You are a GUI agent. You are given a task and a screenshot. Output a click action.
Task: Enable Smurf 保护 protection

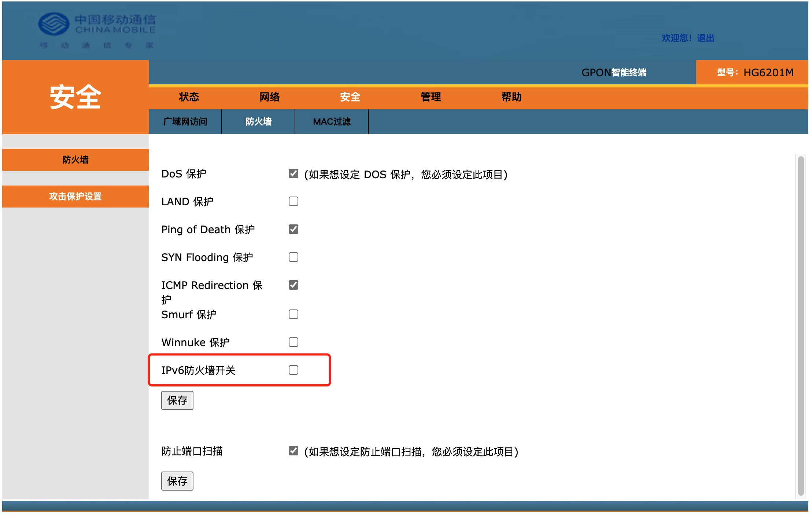pos(293,314)
